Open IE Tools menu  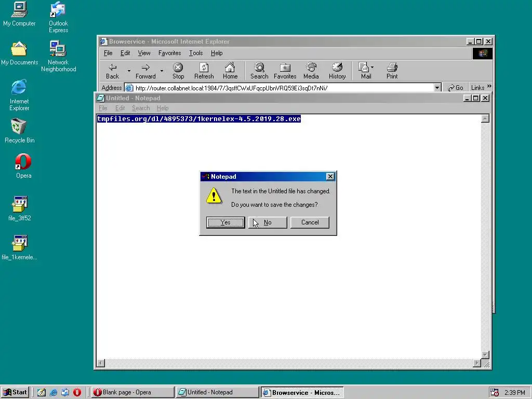click(196, 53)
